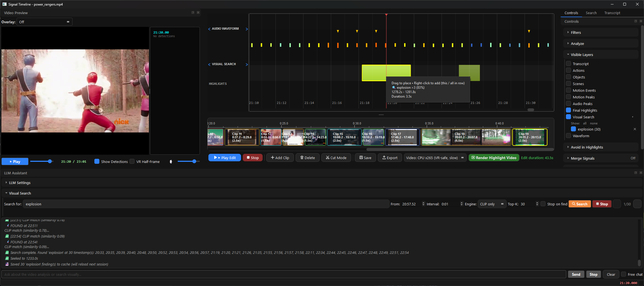Expand the Analyze section

click(601, 44)
